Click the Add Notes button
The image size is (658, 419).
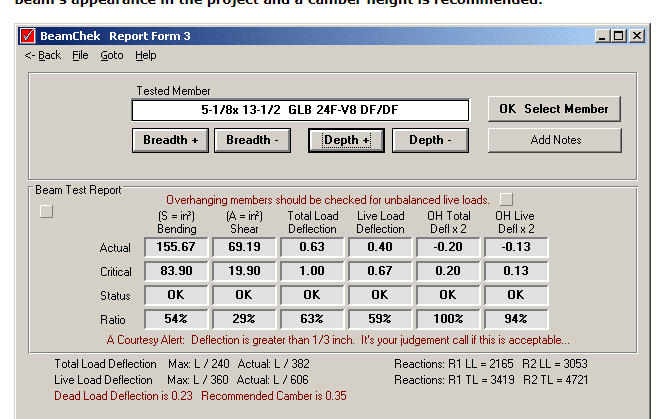[555, 140]
